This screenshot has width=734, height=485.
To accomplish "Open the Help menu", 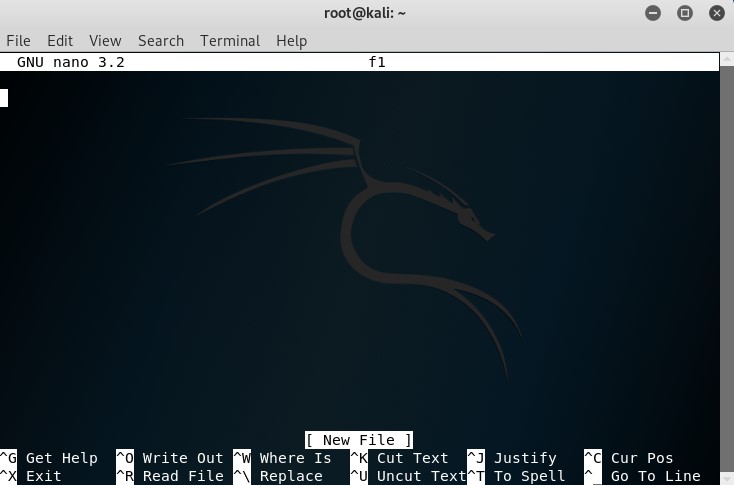I will pos(292,41).
